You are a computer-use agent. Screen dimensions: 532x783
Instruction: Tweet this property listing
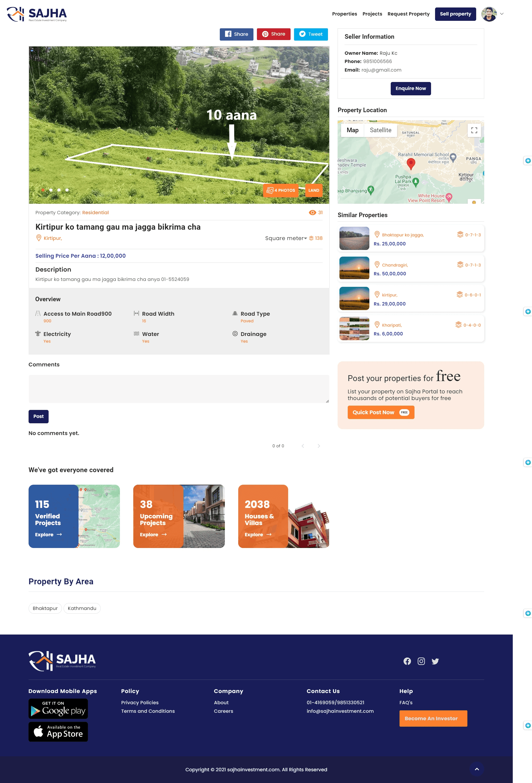(x=311, y=34)
